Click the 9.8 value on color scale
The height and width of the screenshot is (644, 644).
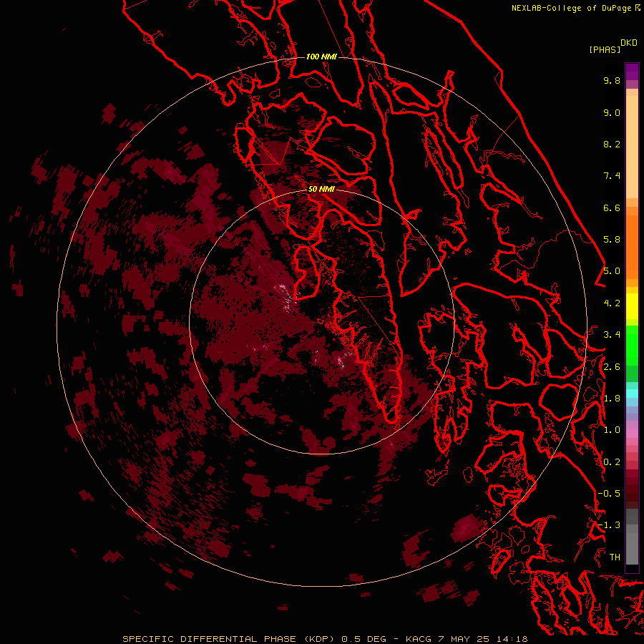(612, 80)
